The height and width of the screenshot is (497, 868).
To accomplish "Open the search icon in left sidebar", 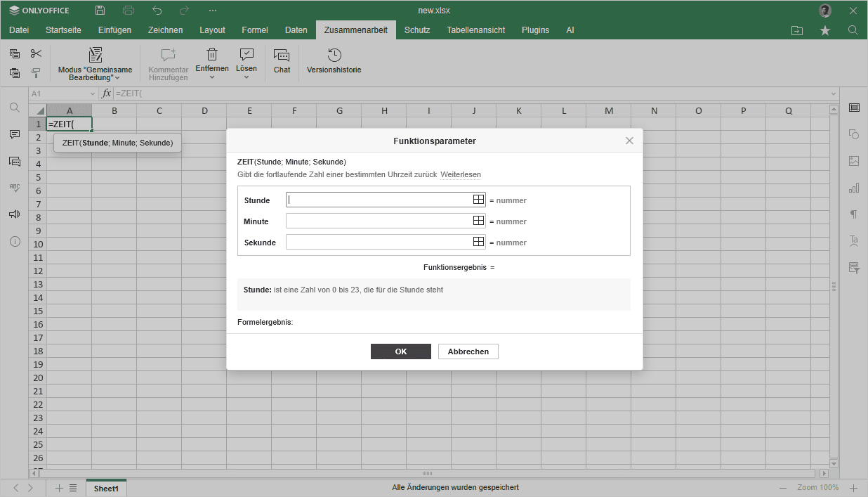I will tap(15, 108).
